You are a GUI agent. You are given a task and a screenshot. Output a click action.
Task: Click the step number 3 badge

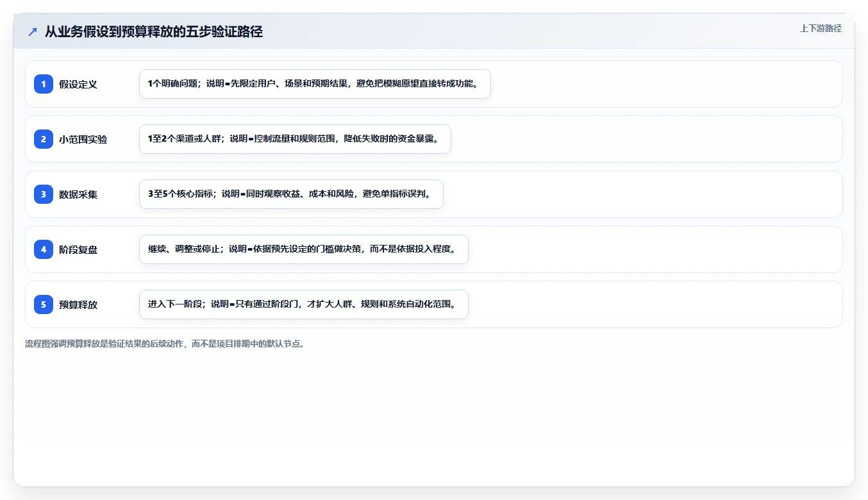pos(44,194)
